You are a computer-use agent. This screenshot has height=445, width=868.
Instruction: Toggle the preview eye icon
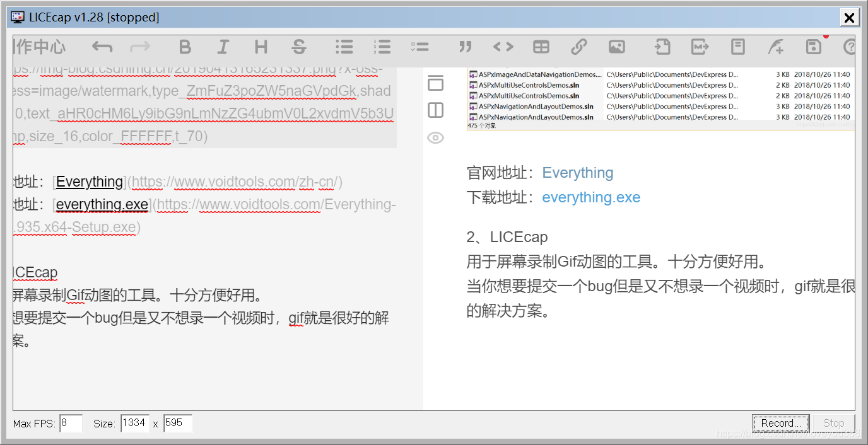(435, 137)
